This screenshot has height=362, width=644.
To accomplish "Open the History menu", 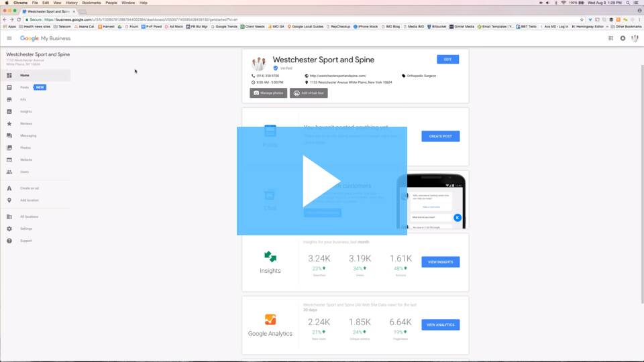I will (72, 3).
